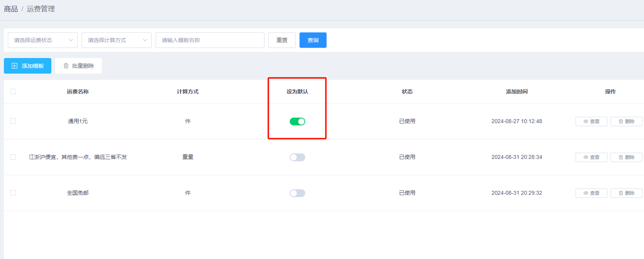This screenshot has height=259, width=644.
Task: Focus the 请输入模板名称 input field
Action: click(210, 40)
